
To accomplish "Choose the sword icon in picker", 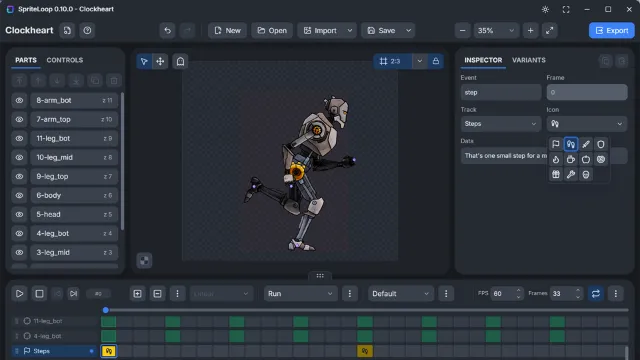I will (586, 144).
